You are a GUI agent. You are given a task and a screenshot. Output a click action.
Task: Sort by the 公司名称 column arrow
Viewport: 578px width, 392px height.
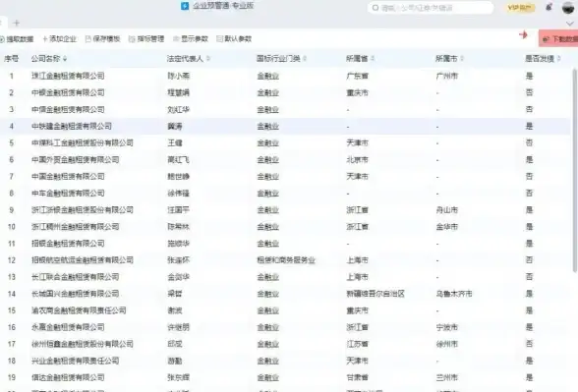(65, 59)
